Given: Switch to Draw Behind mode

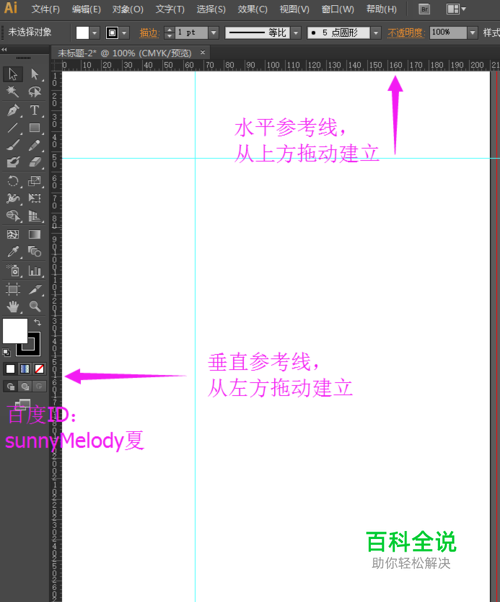Looking at the screenshot, I should (25, 386).
